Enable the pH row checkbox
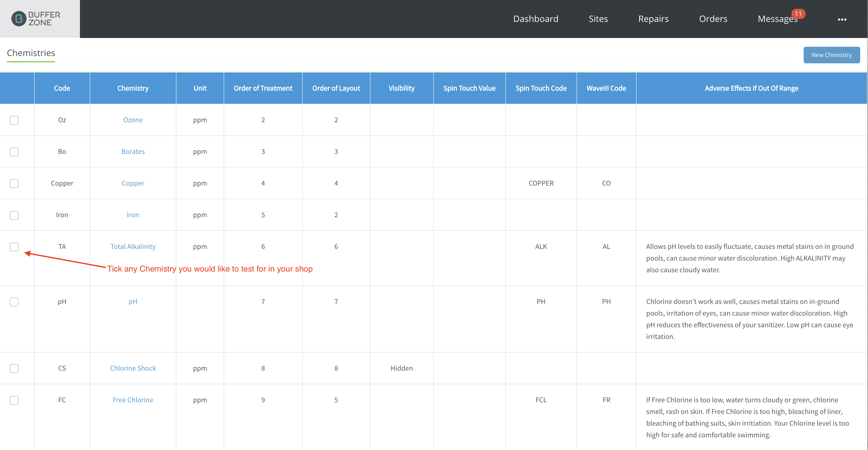 pos(14,302)
